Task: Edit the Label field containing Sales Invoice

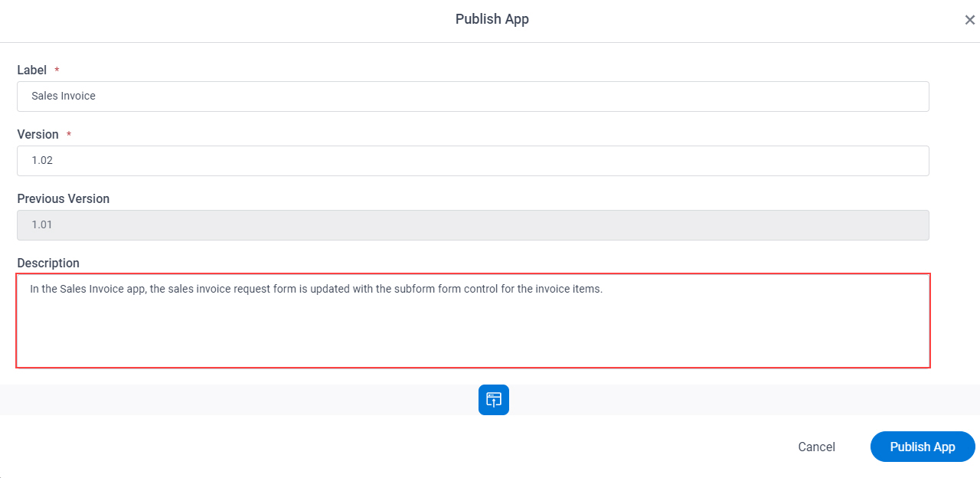Action: click(x=473, y=97)
